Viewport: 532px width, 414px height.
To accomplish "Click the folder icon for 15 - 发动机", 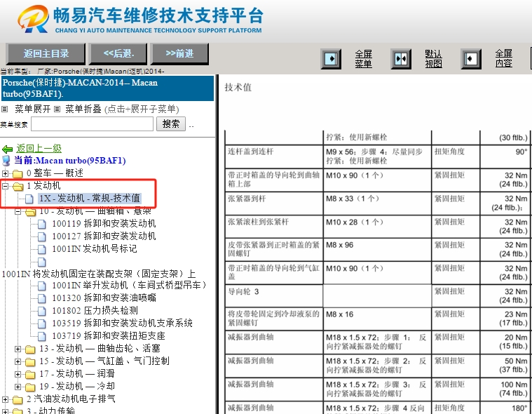I will (x=30, y=361).
